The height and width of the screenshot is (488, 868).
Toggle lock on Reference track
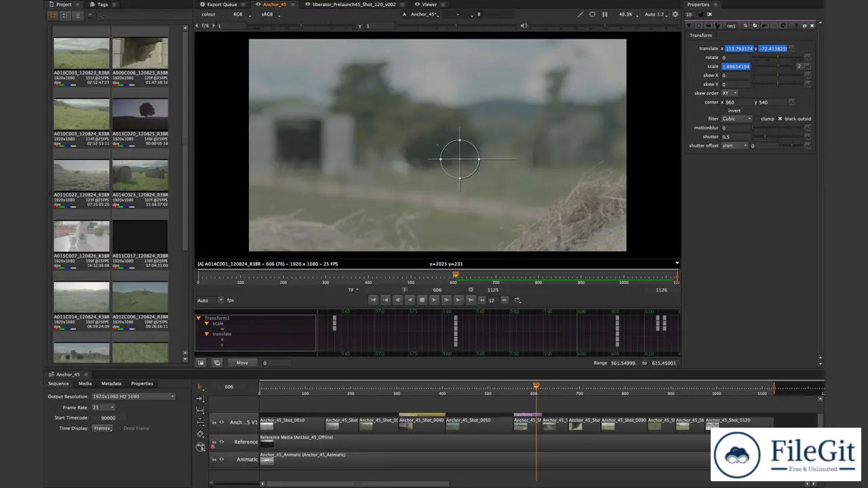click(x=214, y=442)
